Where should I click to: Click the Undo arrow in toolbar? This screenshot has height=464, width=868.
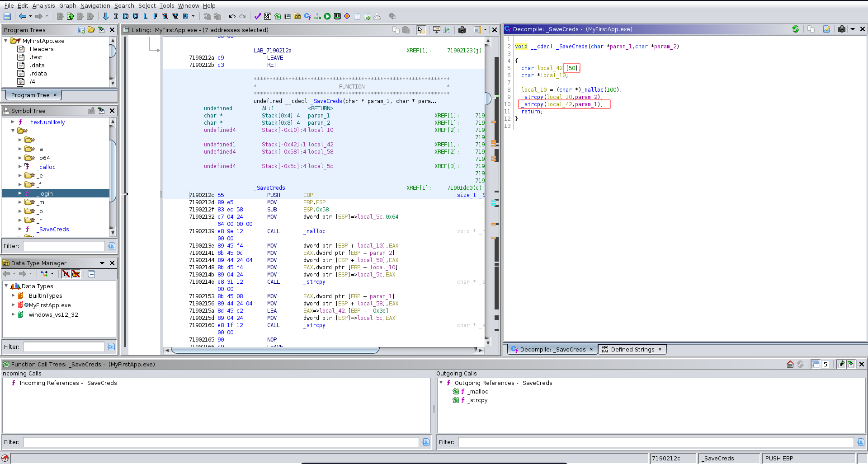(x=232, y=16)
